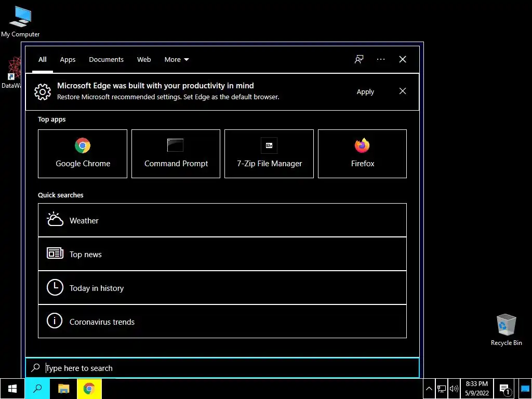
Task: Open Google Chrome from Top apps
Action: (x=83, y=154)
